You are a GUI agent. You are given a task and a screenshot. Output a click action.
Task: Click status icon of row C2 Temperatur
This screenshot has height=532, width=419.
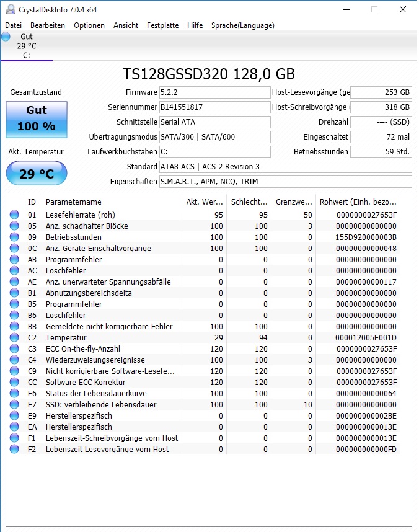click(x=14, y=337)
